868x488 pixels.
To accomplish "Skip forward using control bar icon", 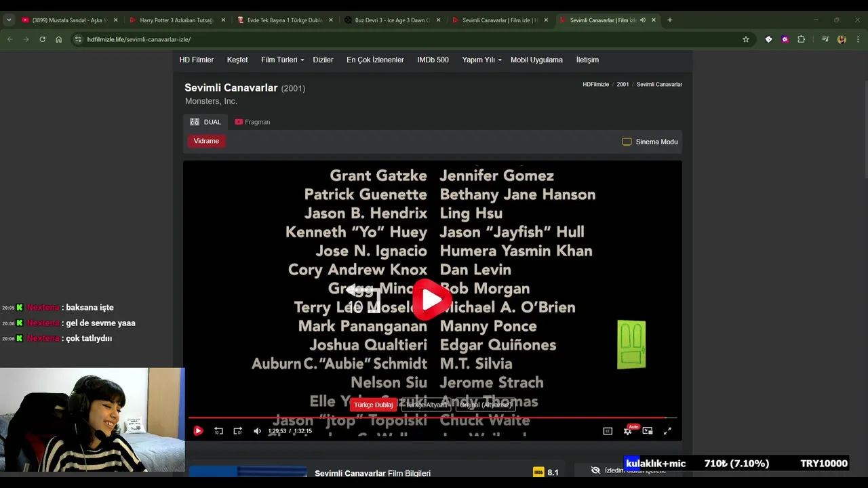I will (237, 431).
